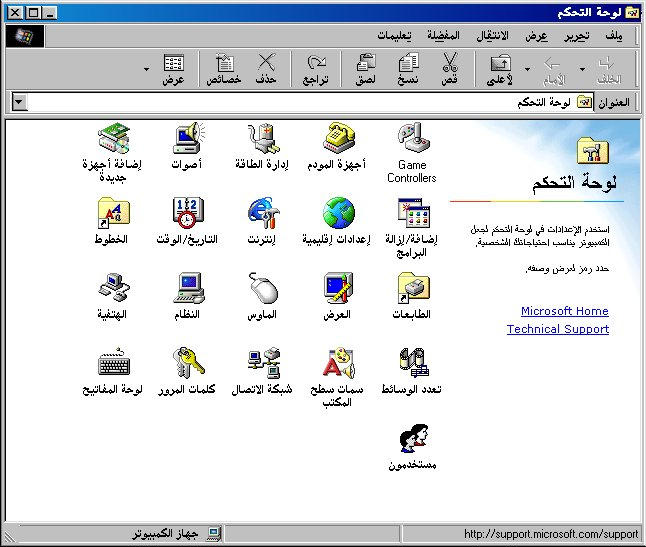Viewport: 646px width, 547px height.
Task: Open the telephony icon (الهتفية)
Action: (112, 297)
